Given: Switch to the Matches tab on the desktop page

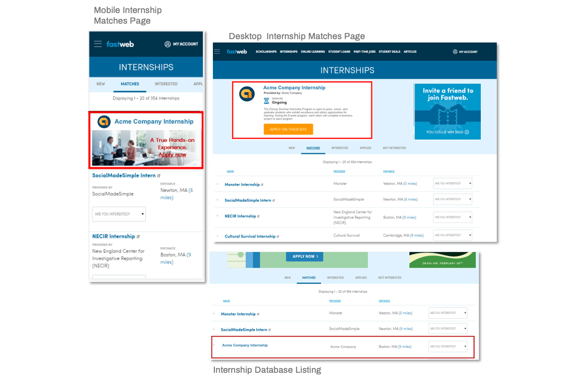Looking at the screenshot, I should pos(313,148).
